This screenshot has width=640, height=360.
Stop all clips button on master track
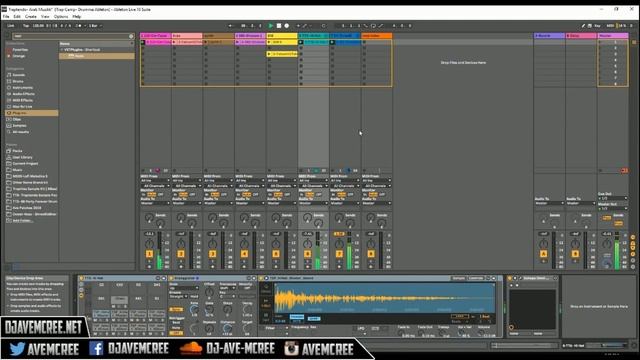point(600,171)
